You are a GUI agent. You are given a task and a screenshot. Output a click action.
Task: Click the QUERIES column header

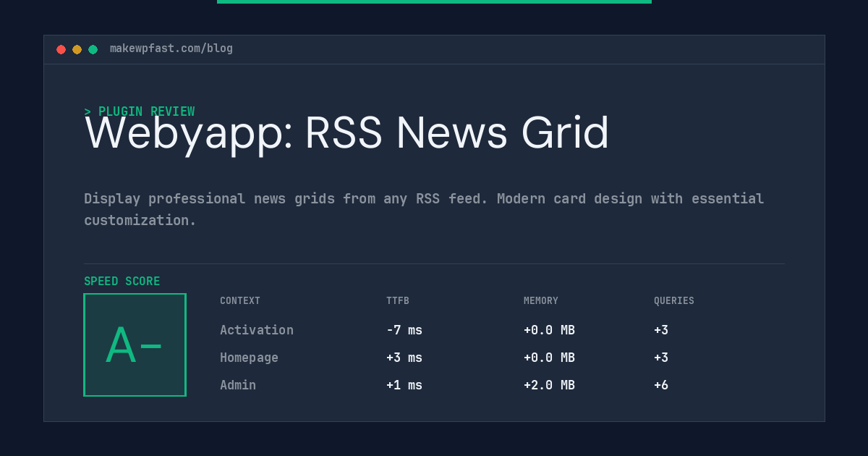(674, 301)
